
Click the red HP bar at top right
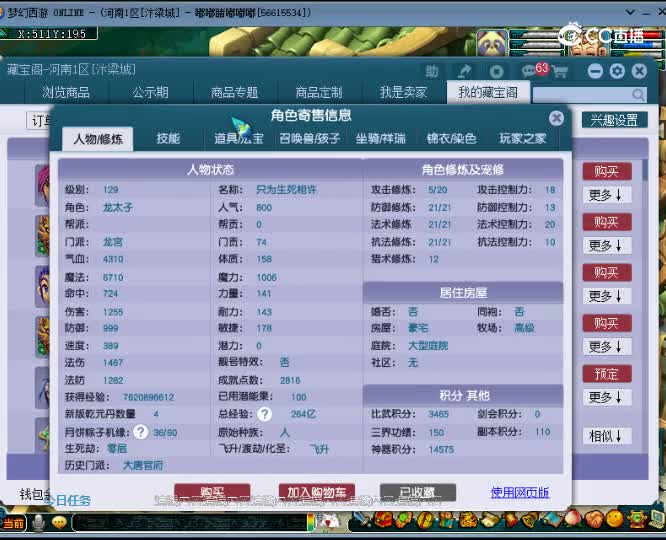click(639, 34)
